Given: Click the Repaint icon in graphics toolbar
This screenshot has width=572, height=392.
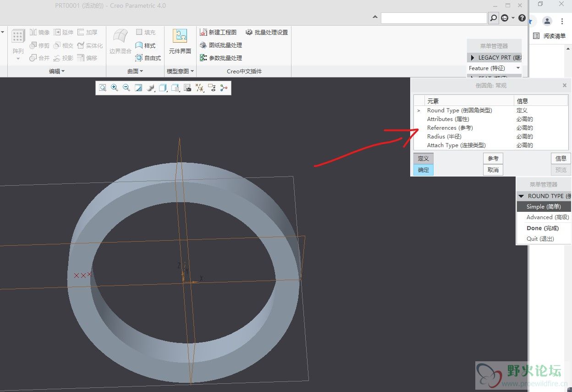Looking at the screenshot, I should point(138,88).
